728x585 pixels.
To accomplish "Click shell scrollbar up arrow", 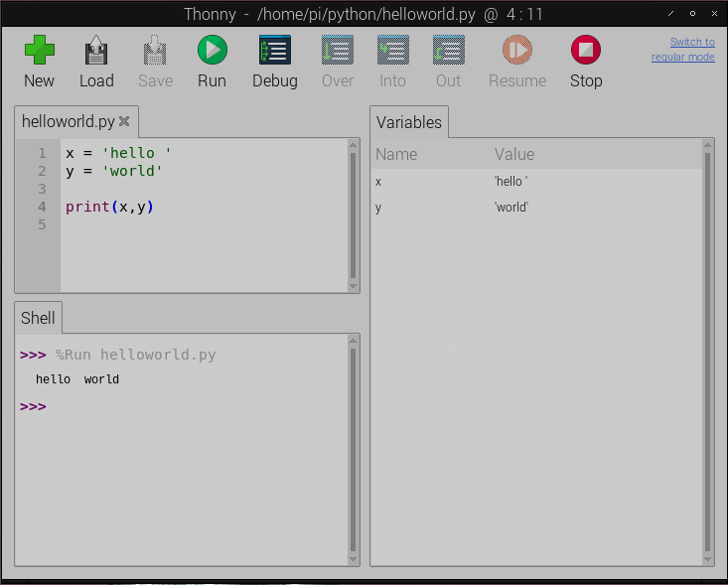I will click(353, 341).
